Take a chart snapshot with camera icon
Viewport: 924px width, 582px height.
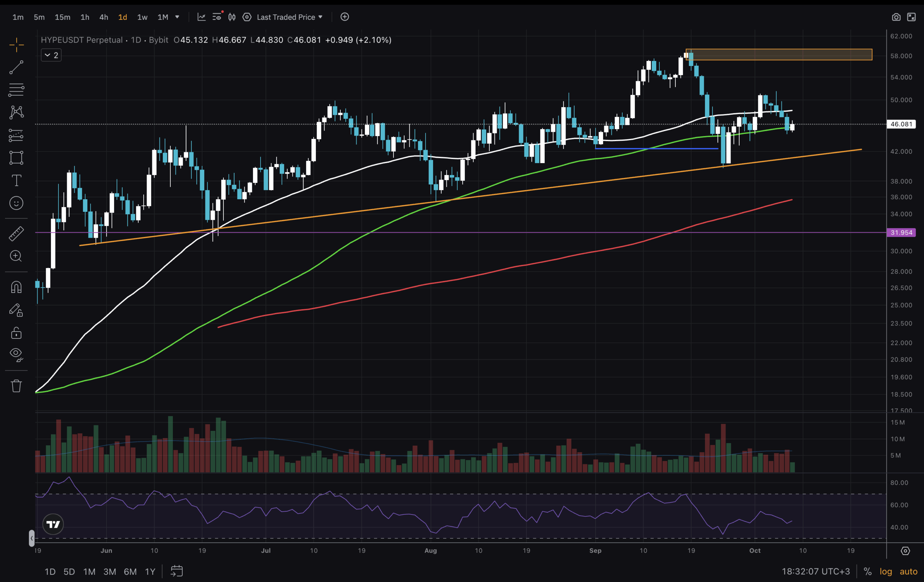(896, 17)
